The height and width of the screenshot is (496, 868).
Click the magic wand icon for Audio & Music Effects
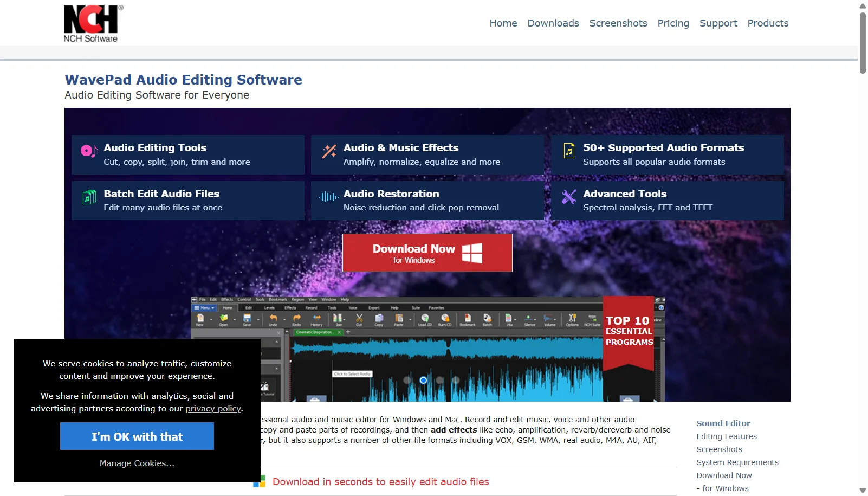329,151
